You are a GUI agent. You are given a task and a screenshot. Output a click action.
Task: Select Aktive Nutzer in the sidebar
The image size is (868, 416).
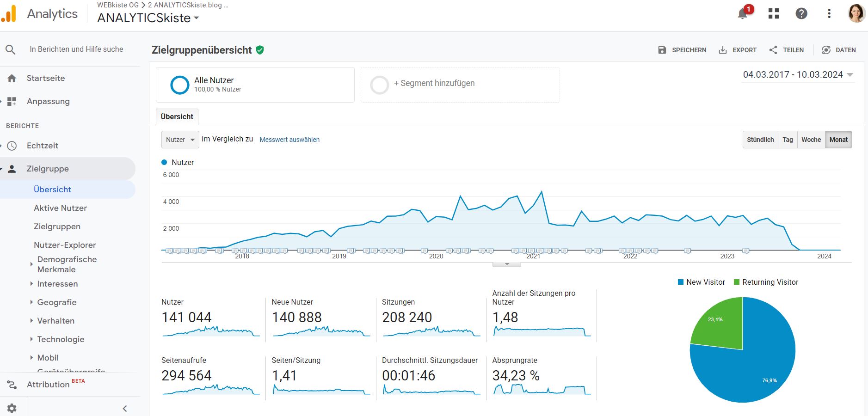[61, 208]
